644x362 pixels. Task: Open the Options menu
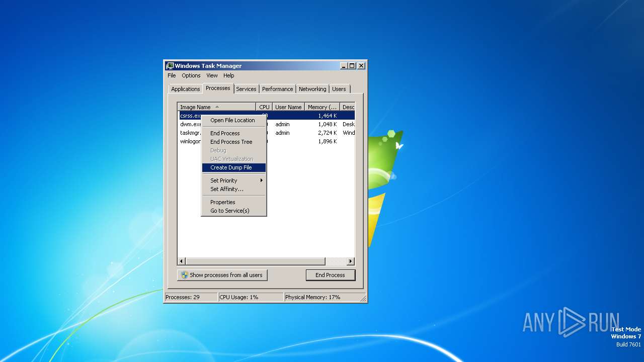(191, 75)
